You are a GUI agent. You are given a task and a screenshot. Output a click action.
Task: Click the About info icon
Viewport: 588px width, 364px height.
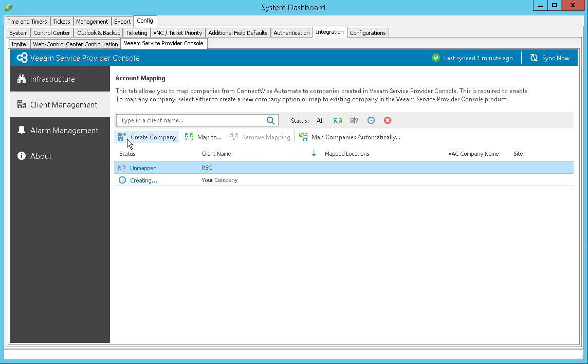[x=22, y=156]
